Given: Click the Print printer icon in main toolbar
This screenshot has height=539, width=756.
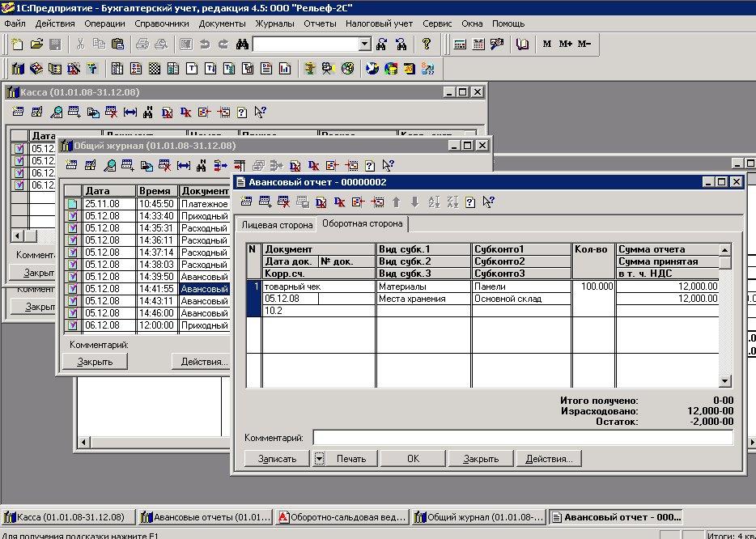Looking at the screenshot, I should (x=142, y=45).
